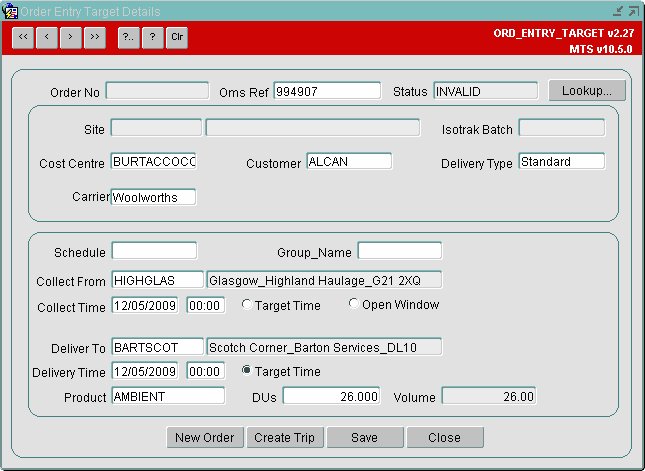645x471 pixels.
Task: Click the DUs label
Action: click(264, 398)
